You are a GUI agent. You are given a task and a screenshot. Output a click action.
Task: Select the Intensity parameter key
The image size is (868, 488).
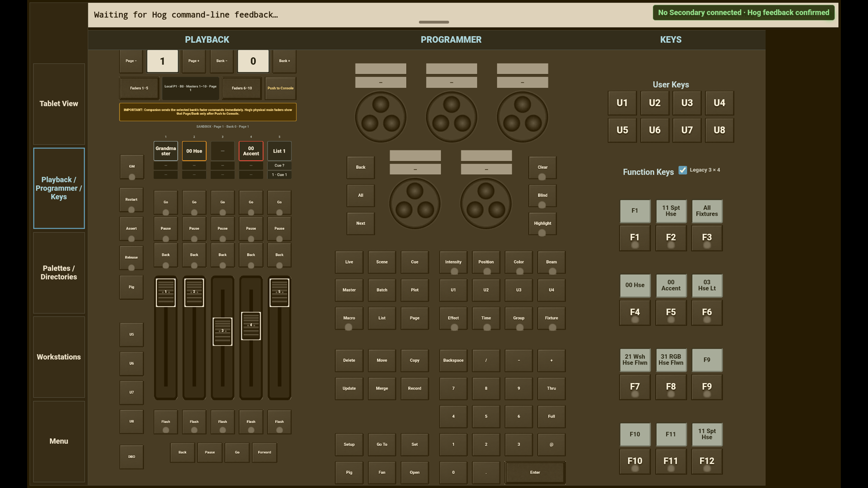click(453, 263)
